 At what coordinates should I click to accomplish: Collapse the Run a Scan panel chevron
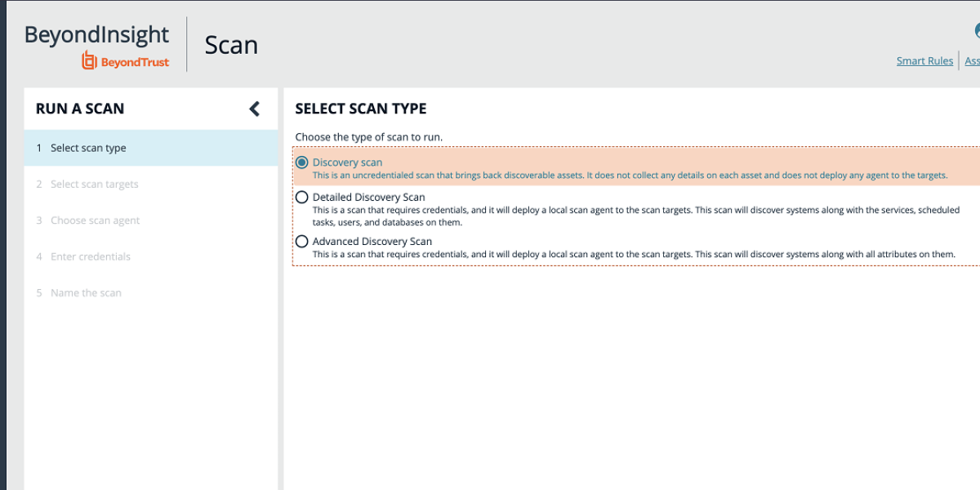click(254, 109)
